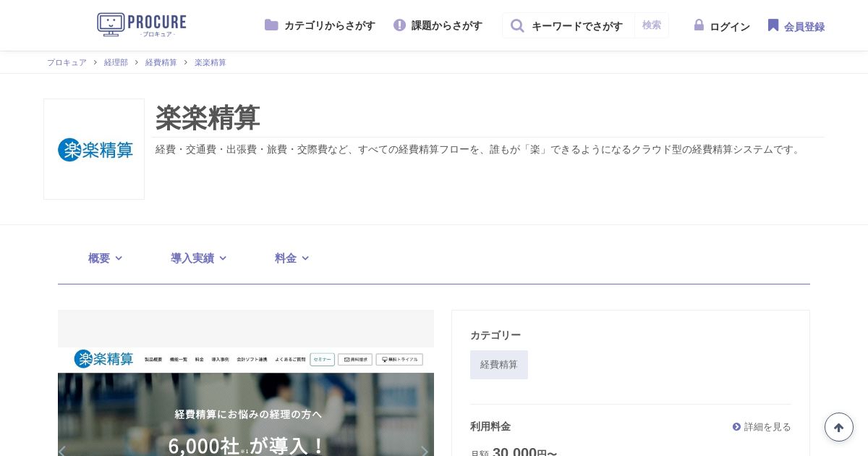
Task: Click the 検索 button
Action: pyautogui.click(x=652, y=25)
